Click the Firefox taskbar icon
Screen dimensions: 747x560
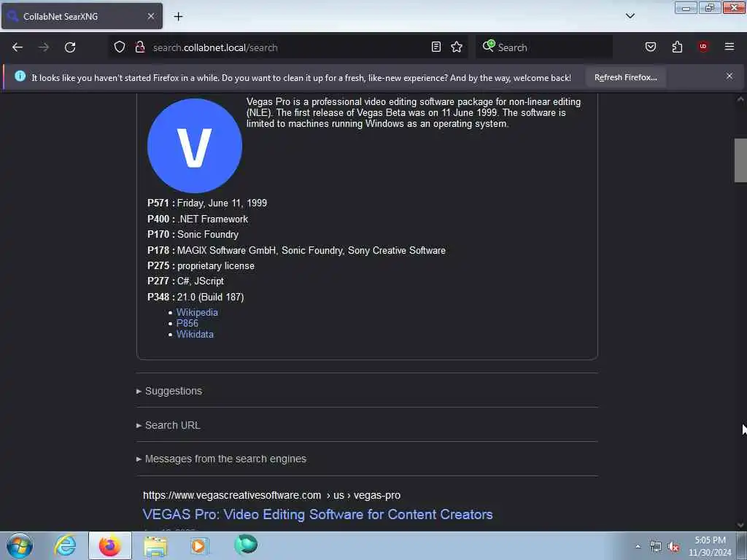pos(110,545)
